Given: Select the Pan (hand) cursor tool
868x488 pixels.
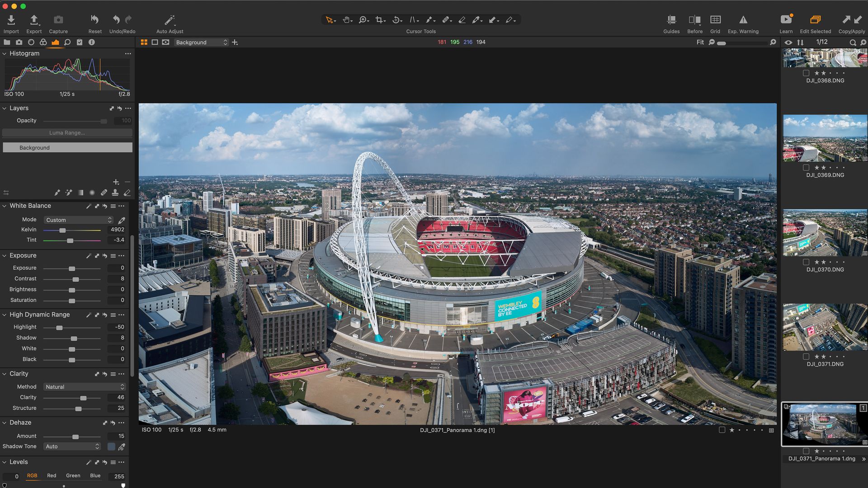Looking at the screenshot, I should click(x=346, y=19).
